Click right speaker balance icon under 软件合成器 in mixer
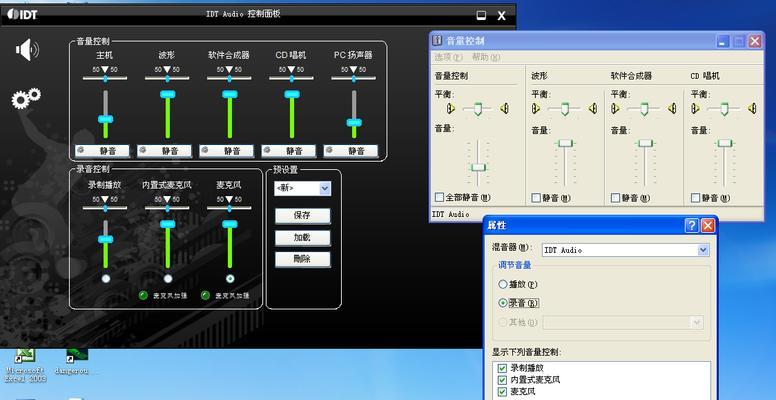 [672, 108]
